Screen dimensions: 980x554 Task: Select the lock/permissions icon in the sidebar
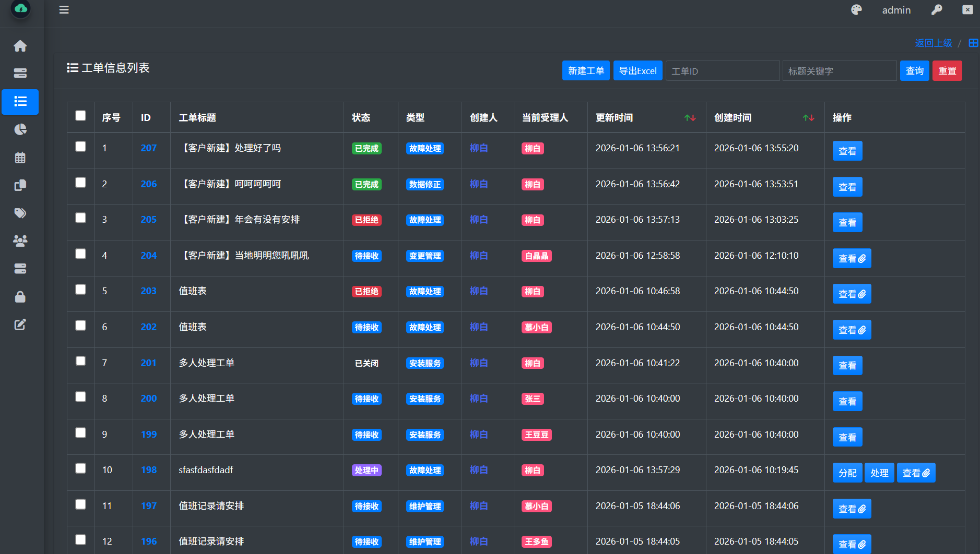pos(20,297)
